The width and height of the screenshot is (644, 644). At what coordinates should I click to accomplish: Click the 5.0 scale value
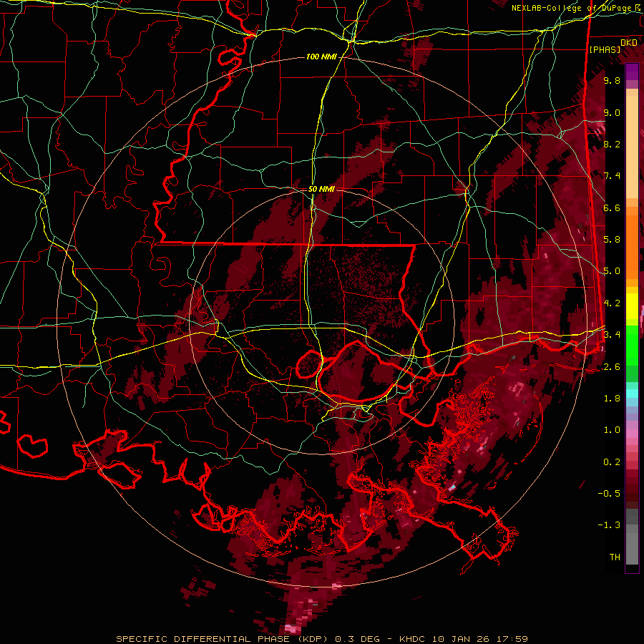click(612, 271)
